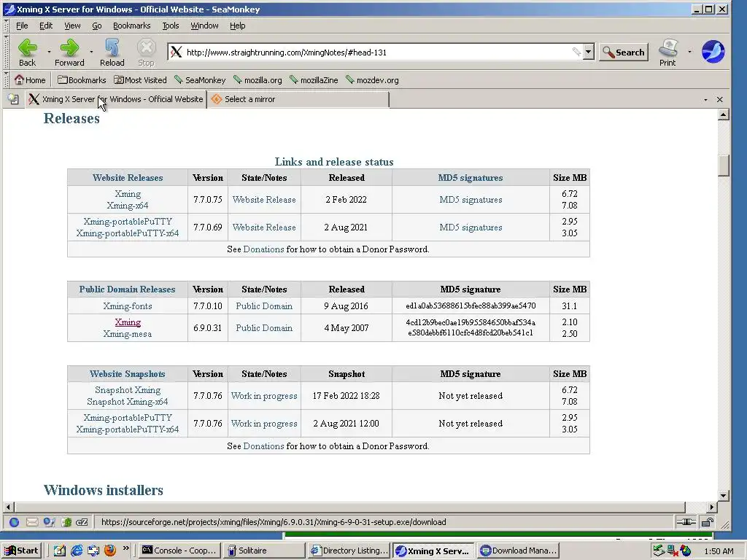Click the Xming site icon in the address bar

click(177, 52)
